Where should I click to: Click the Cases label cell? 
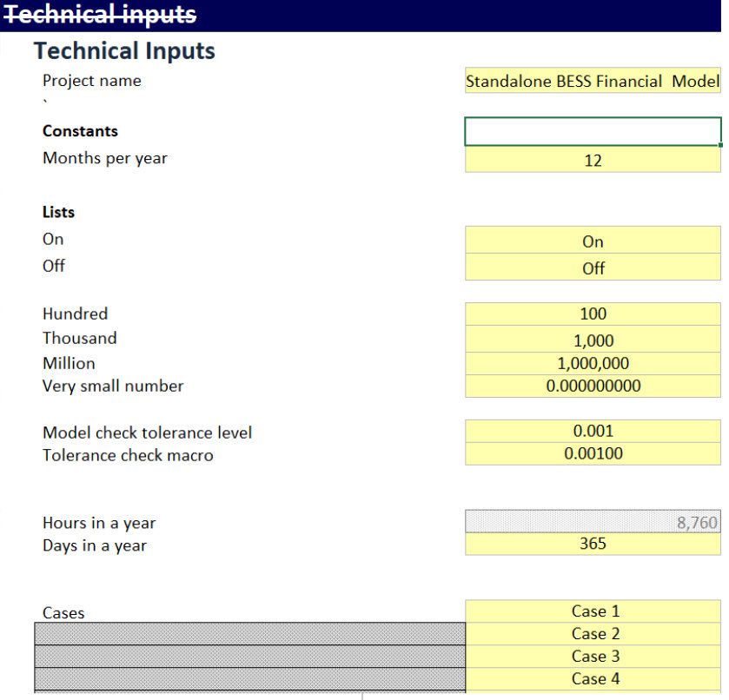pyautogui.click(x=64, y=613)
